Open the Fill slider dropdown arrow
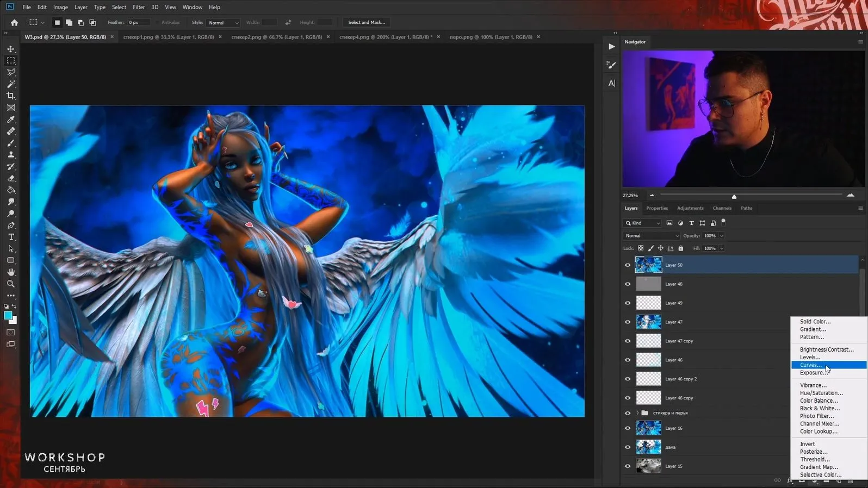Image resolution: width=868 pixels, height=488 pixels. point(722,248)
